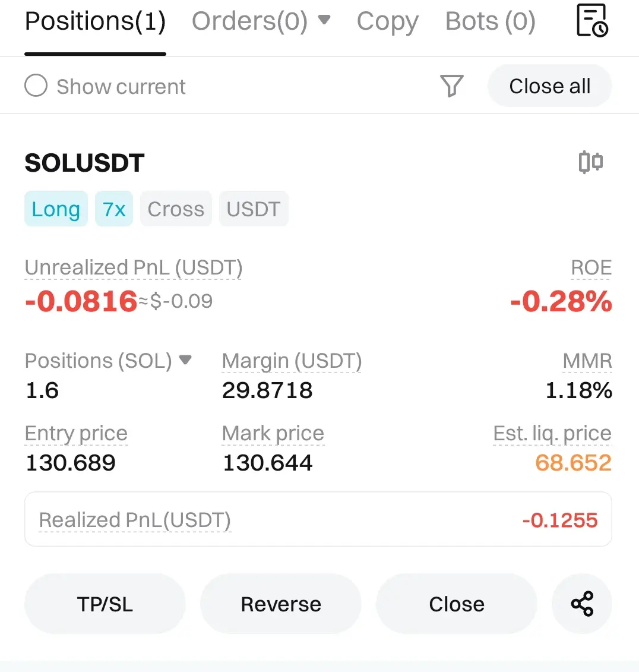This screenshot has width=639, height=672.
Task: Select the Positions(1) tab
Action: 95,22
